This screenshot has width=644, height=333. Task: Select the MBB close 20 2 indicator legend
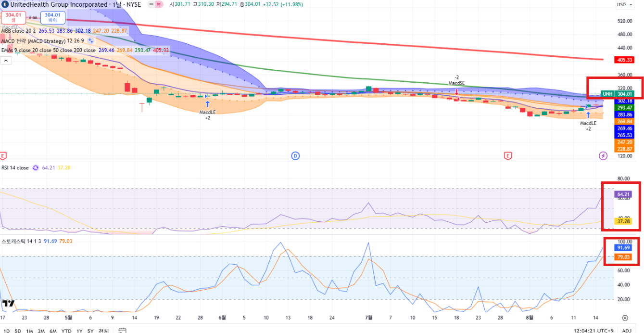(x=19, y=31)
